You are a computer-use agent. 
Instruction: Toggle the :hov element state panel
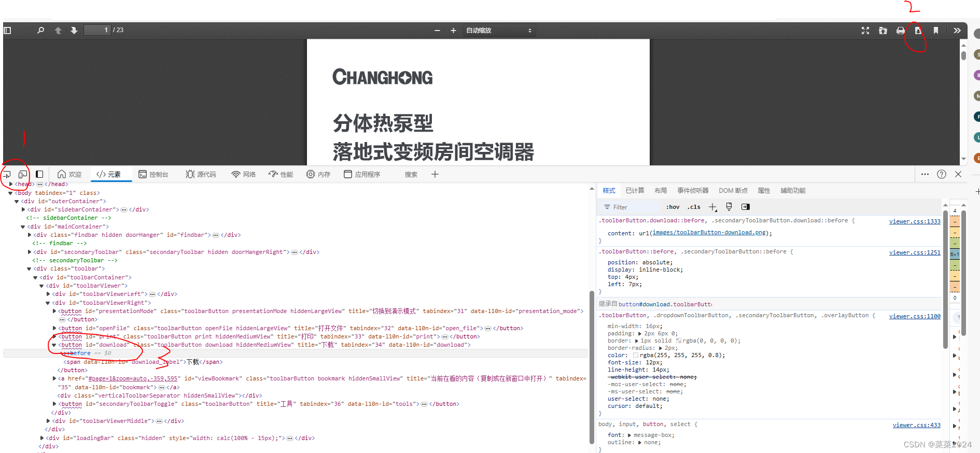673,207
